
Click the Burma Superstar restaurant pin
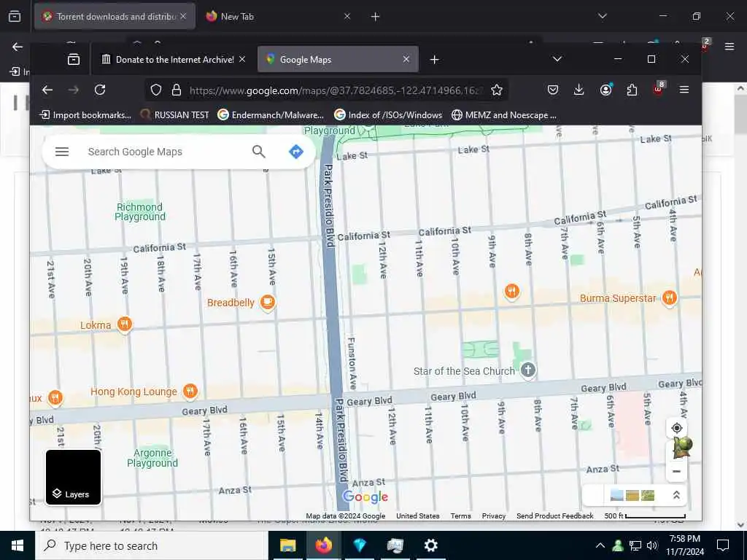coord(670,298)
